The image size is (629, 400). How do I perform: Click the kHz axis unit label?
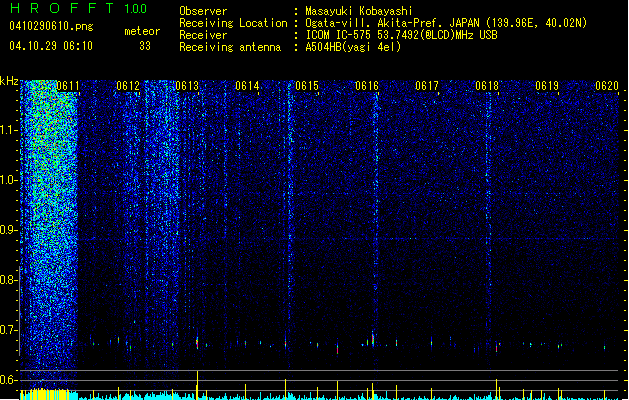pos(9,81)
